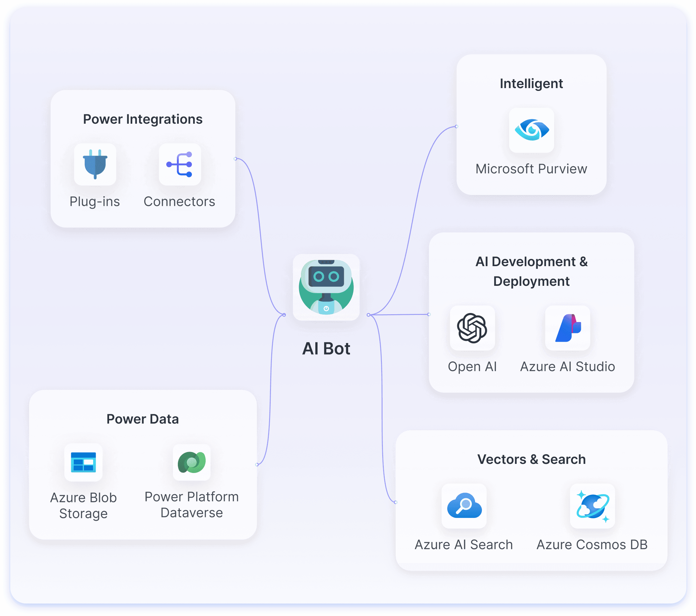
Task: Click the 'Power Platform Dataverse' label
Action: pos(192,505)
